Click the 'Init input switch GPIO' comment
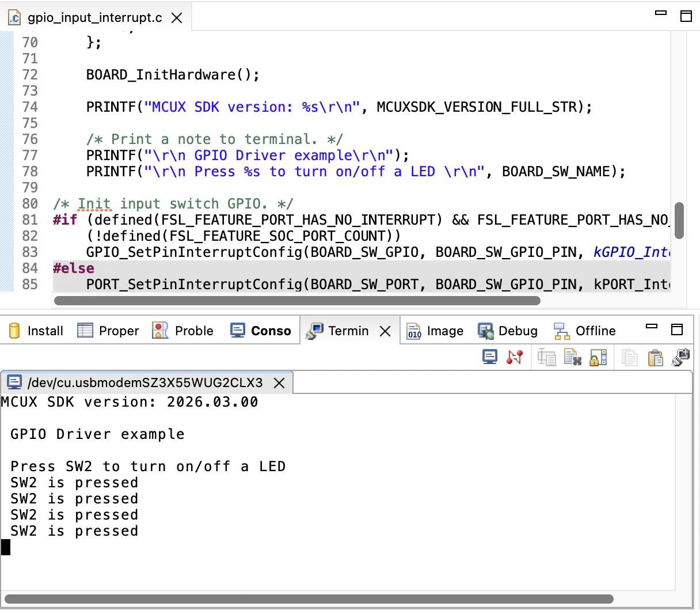This screenshot has width=700, height=614. [x=173, y=204]
